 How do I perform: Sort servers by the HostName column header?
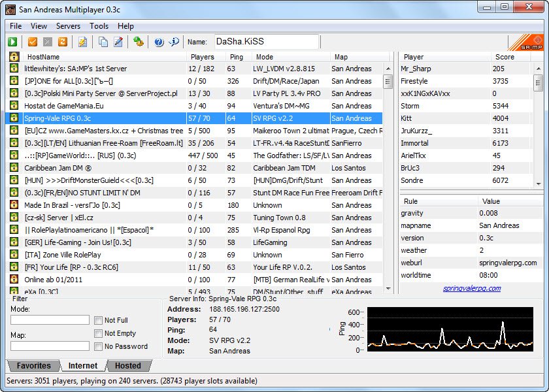click(105, 57)
